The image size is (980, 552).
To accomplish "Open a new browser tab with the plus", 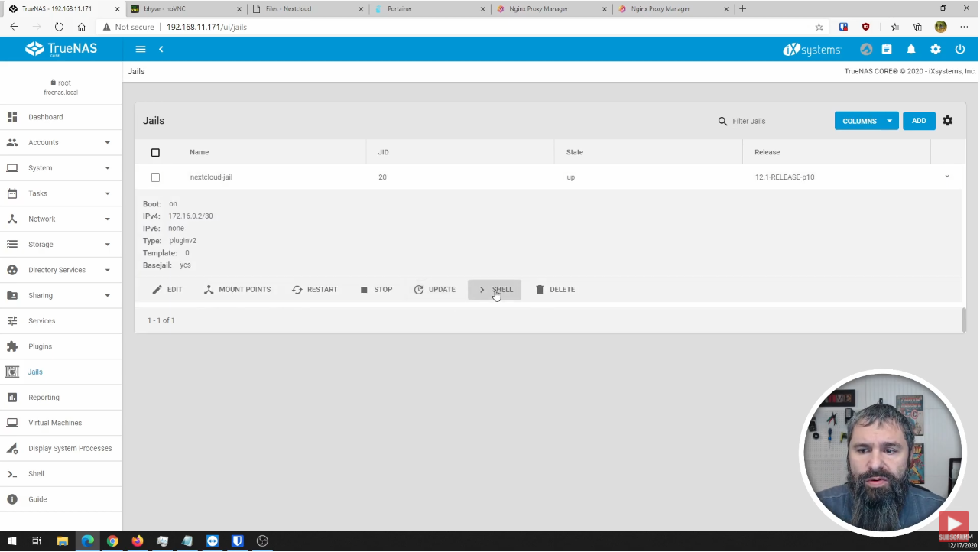I will click(x=742, y=9).
